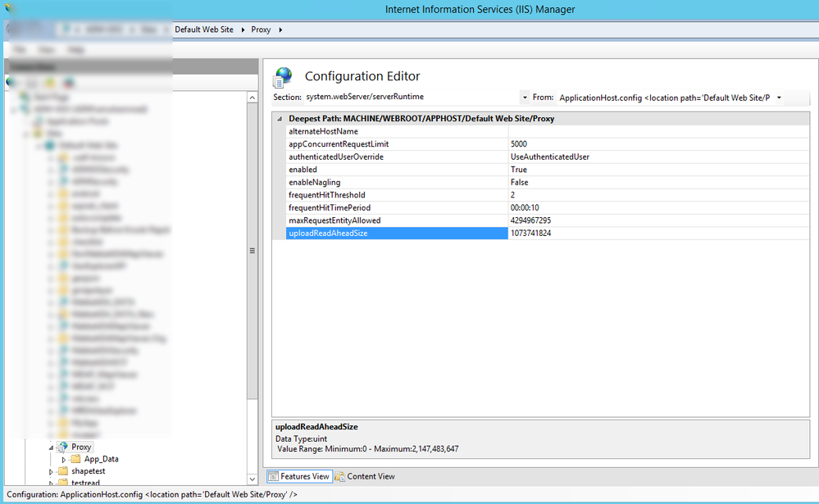Click Default Web Site in breadcrumb
This screenshot has height=504, width=819.
[x=204, y=30]
